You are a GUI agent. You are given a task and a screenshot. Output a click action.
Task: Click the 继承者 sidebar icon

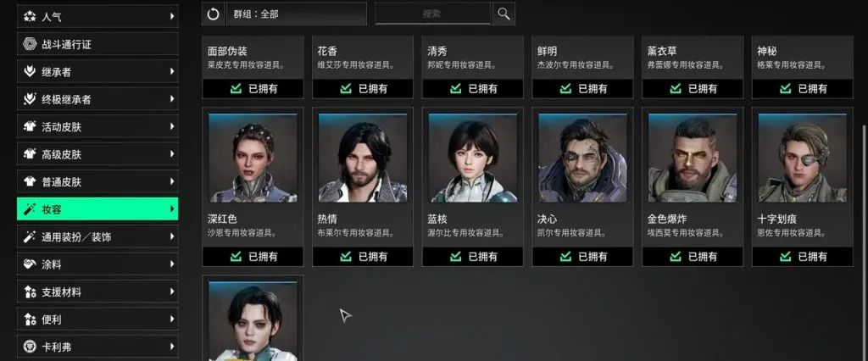coord(30,72)
